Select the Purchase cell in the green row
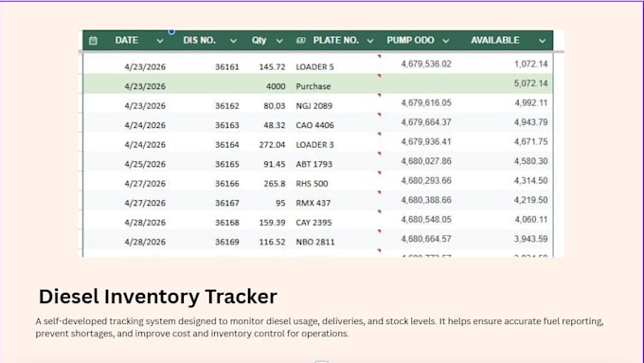Viewport: 644px width, 363px height. tap(313, 86)
